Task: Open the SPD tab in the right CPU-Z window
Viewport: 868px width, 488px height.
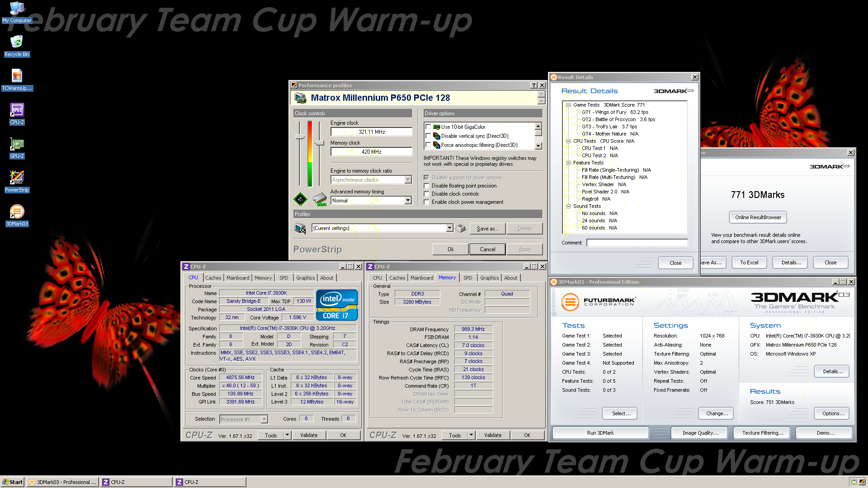Action: coord(468,278)
